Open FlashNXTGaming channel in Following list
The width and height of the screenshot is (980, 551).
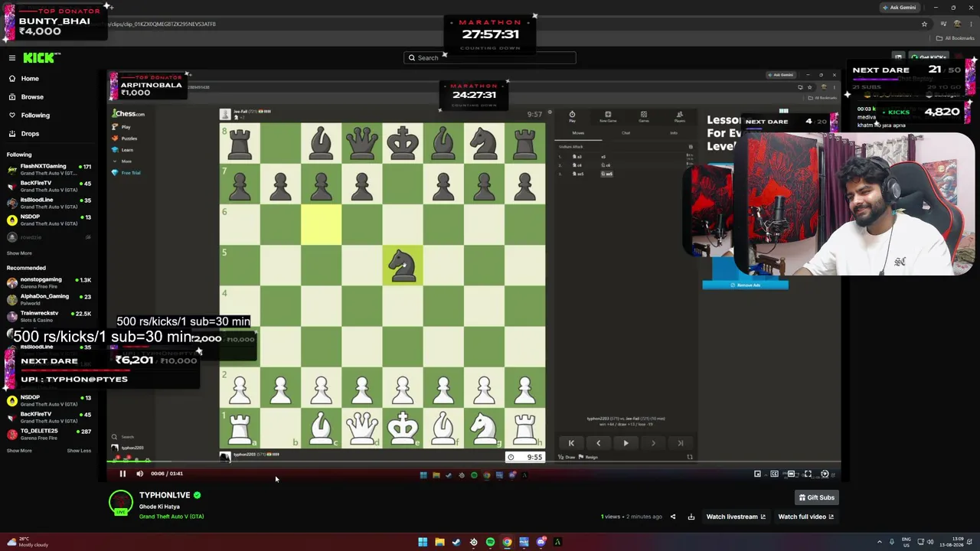49,169
